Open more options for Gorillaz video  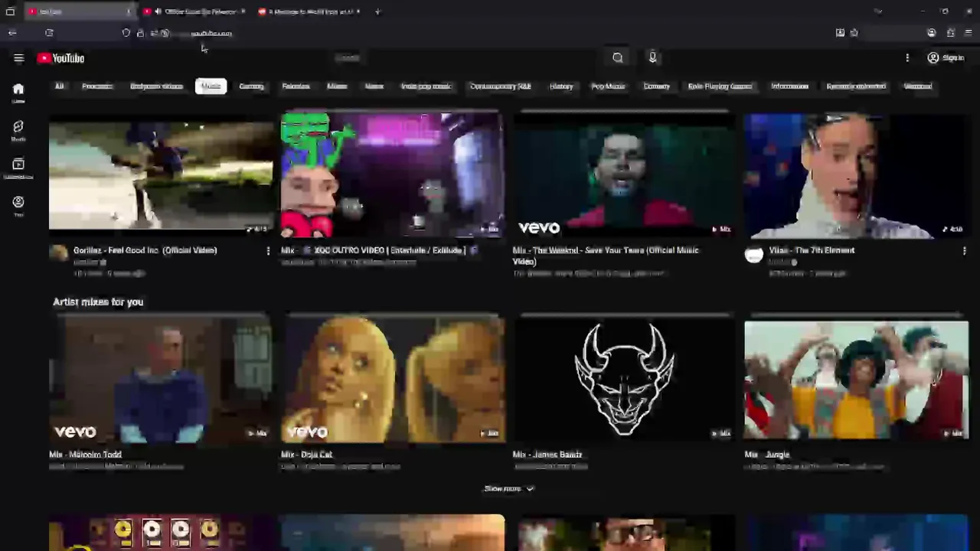[x=268, y=251]
